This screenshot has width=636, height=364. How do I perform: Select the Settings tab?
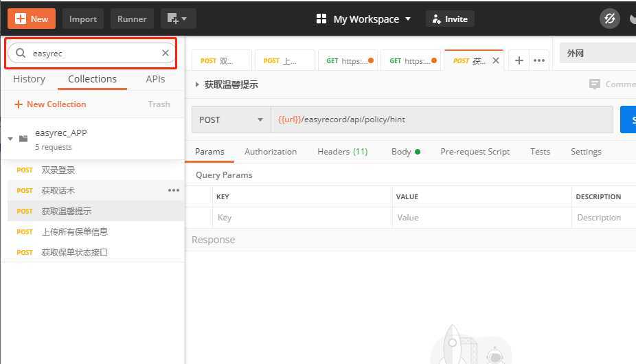(586, 152)
